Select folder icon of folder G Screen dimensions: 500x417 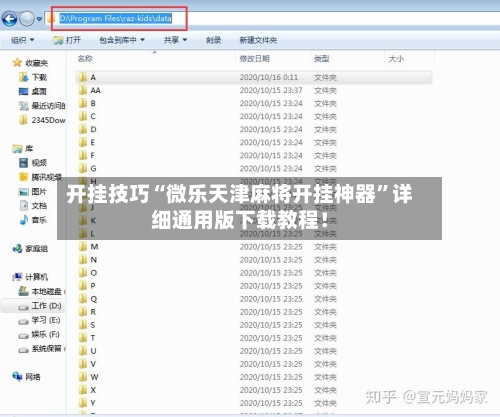pos(83,168)
